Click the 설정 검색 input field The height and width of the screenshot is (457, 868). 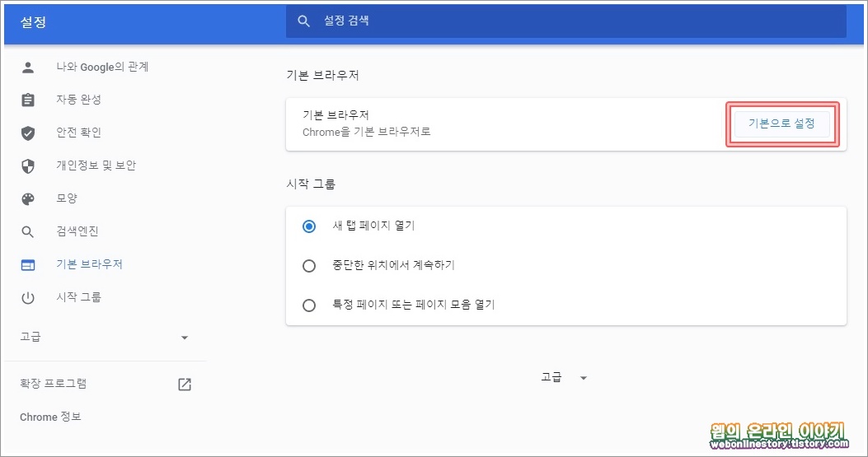(565, 21)
